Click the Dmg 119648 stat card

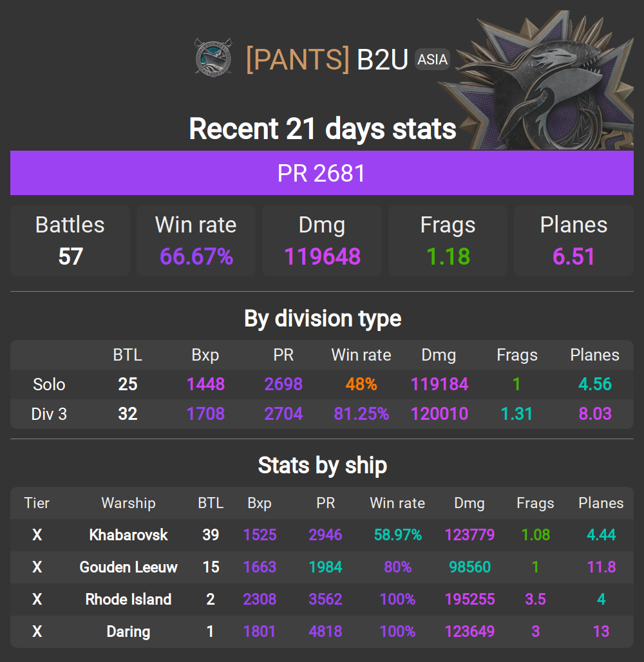(x=322, y=241)
